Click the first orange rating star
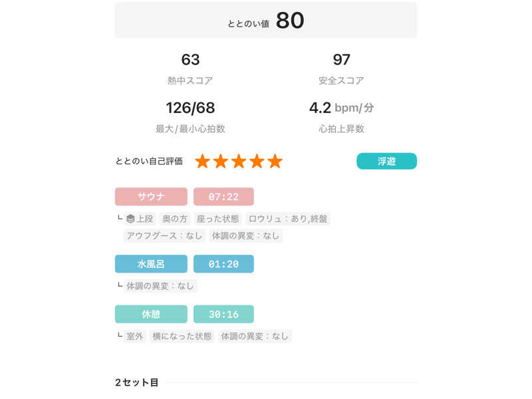Viewport: 532px width, 399px height. [x=203, y=162]
